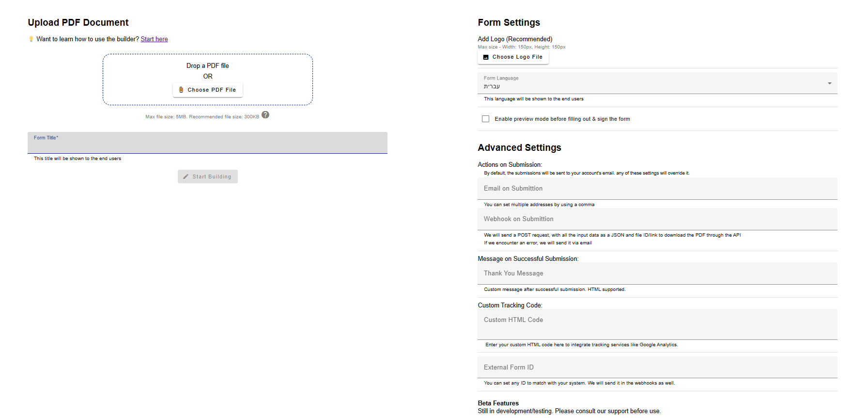868x418 pixels.
Task: Click the paperclip icon for PDF upload
Action: (181, 90)
